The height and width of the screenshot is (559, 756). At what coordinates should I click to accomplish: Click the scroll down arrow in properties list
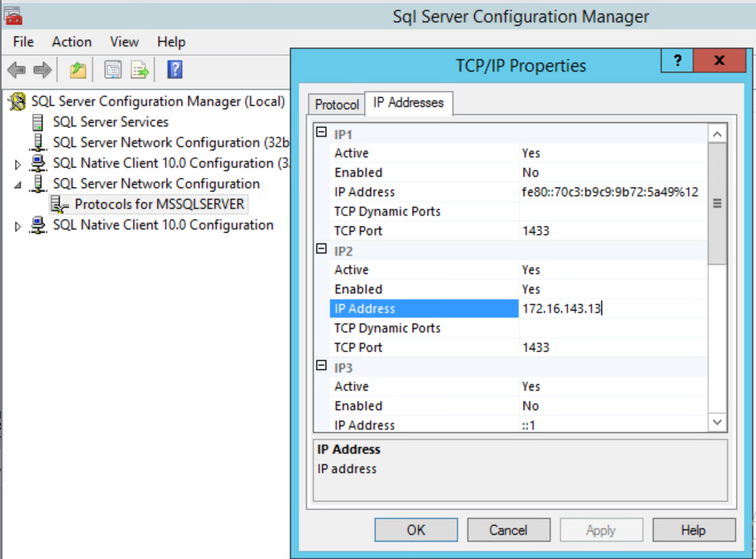click(717, 422)
